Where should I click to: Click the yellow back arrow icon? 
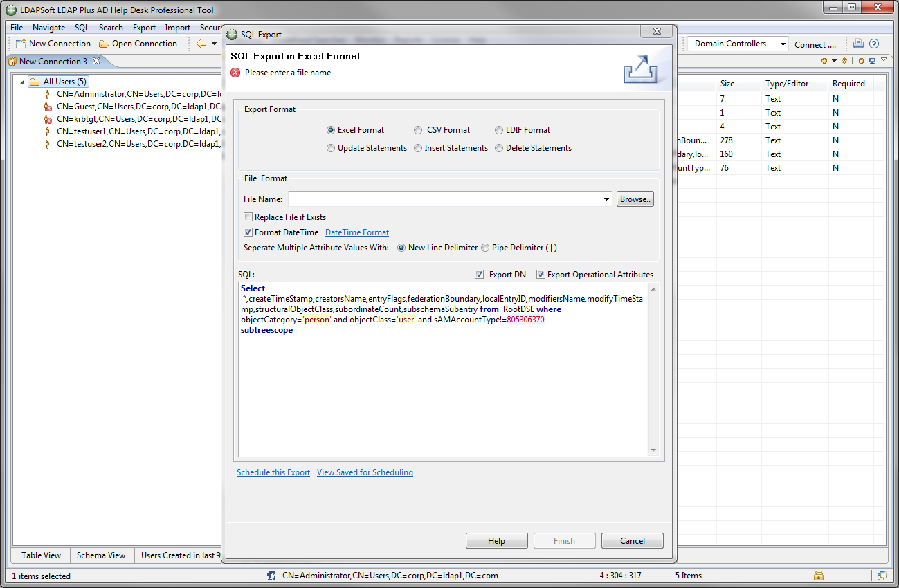tap(201, 44)
